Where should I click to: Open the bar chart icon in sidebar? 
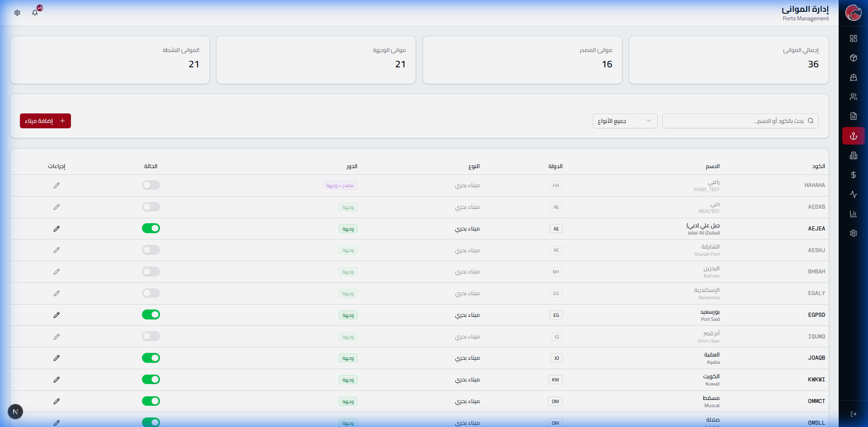pyautogui.click(x=853, y=214)
